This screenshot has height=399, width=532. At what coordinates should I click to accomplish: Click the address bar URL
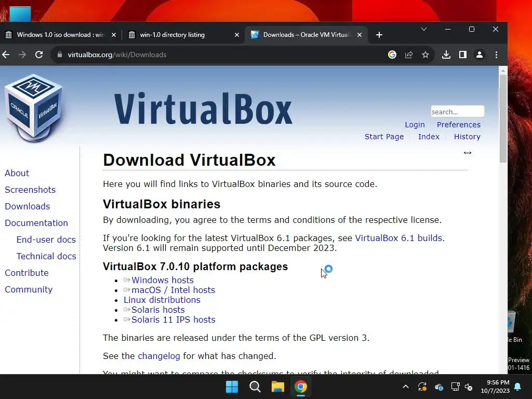point(117,55)
